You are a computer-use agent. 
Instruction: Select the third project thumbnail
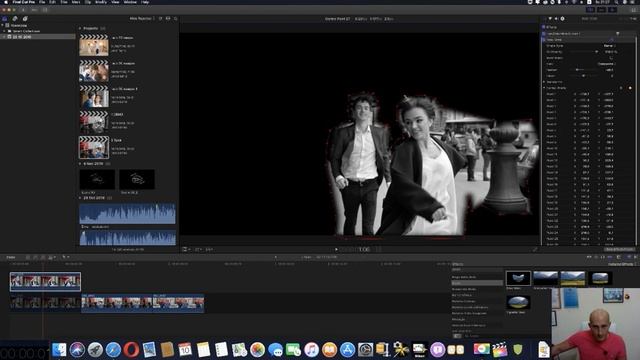[94, 96]
